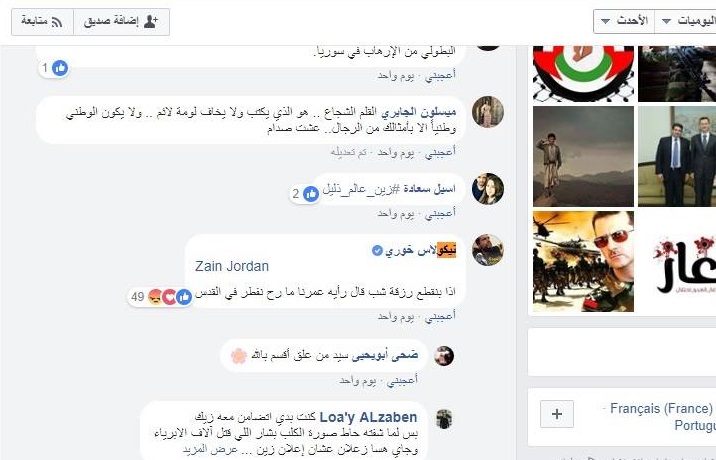Click the إضافة صديق button
Viewport: 716px width, 460px height.
click(x=121, y=21)
